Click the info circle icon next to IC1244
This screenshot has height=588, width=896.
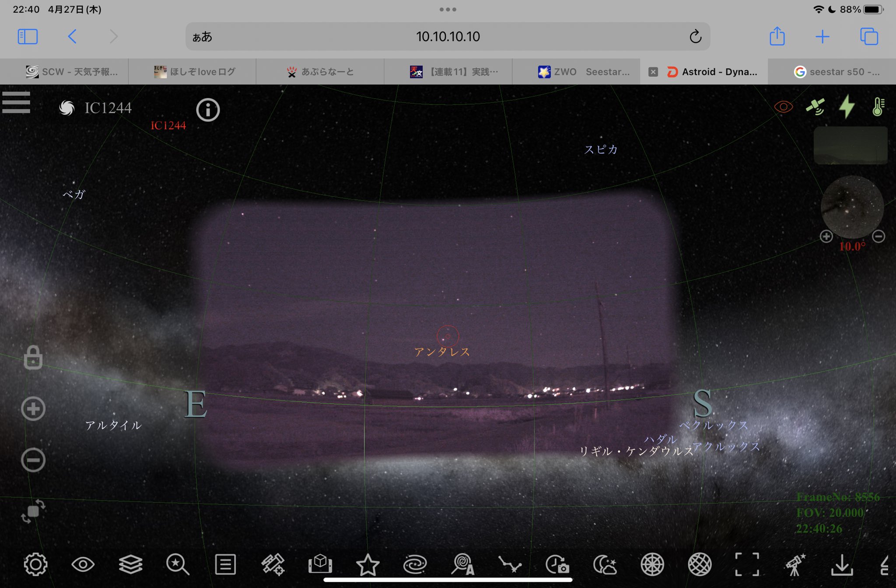click(208, 110)
